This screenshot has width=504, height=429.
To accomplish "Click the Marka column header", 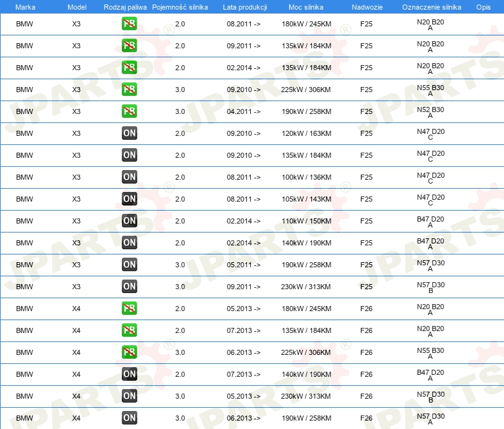I will (x=24, y=7).
